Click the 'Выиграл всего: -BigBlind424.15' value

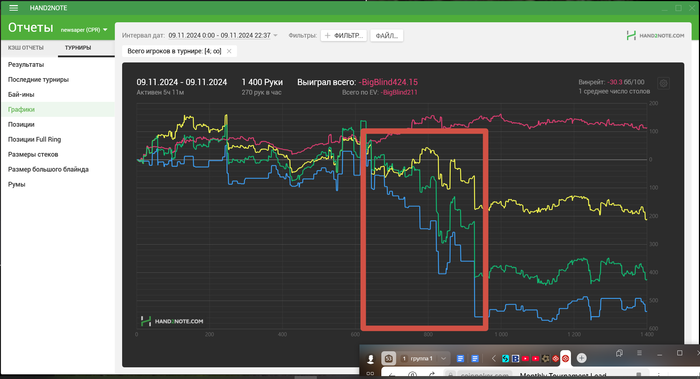tap(358, 82)
